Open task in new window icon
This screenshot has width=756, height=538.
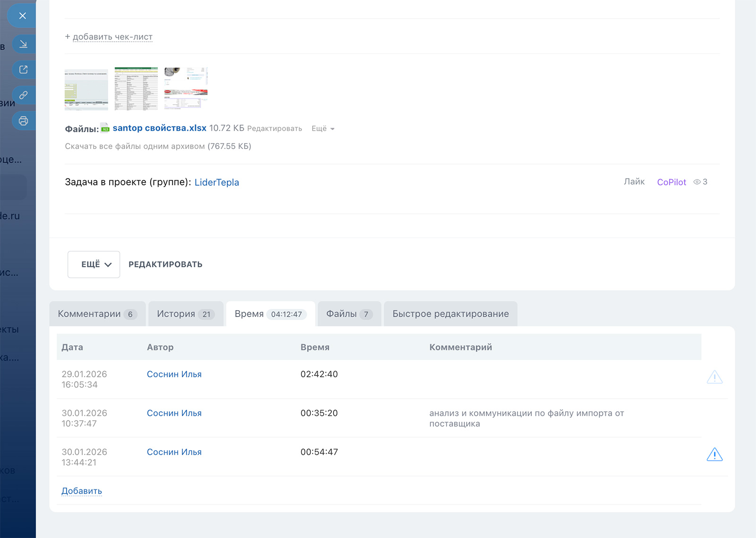23,69
